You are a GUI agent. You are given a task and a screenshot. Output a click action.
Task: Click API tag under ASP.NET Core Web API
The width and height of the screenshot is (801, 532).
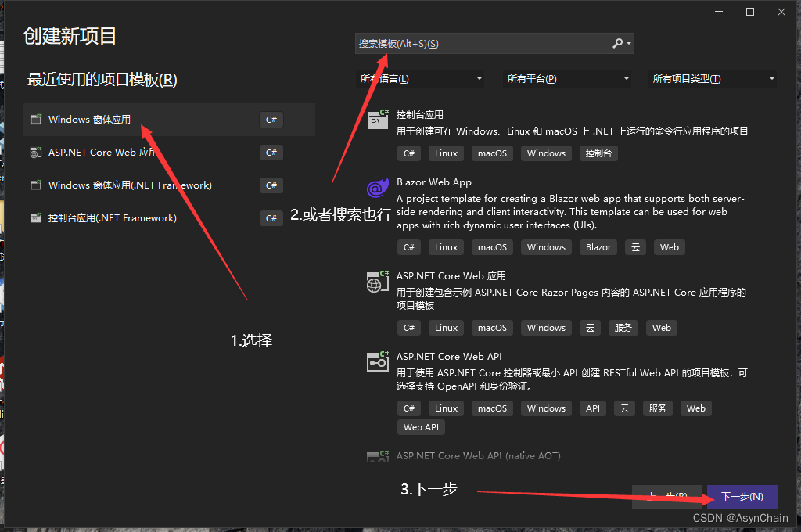click(593, 408)
